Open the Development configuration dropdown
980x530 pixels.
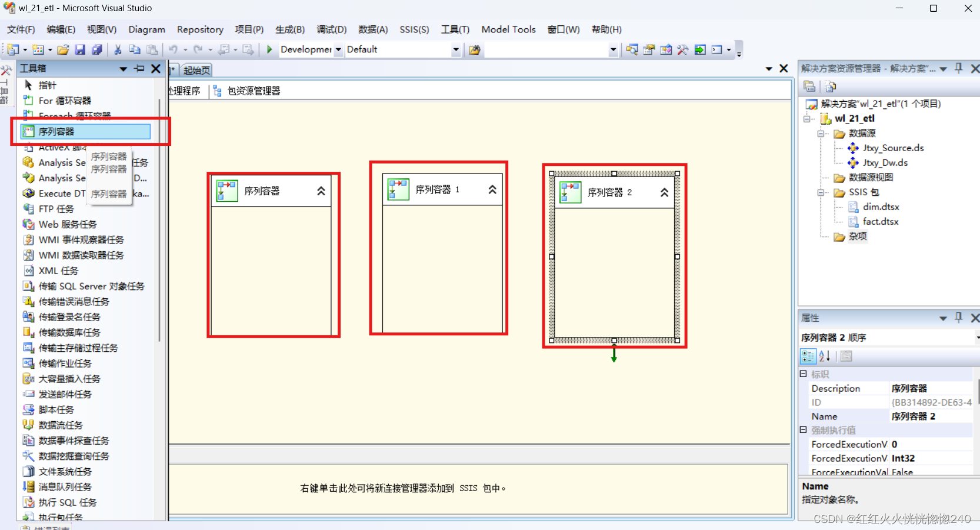(338, 50)
